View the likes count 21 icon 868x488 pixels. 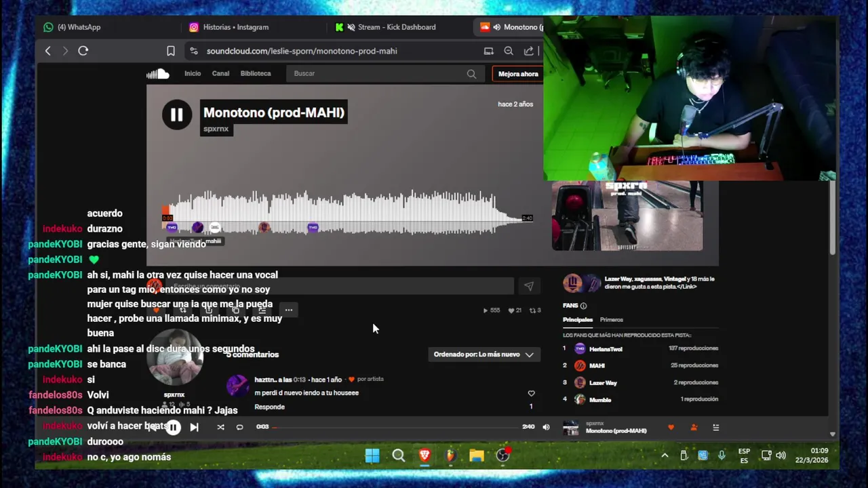tap(511, 310)
